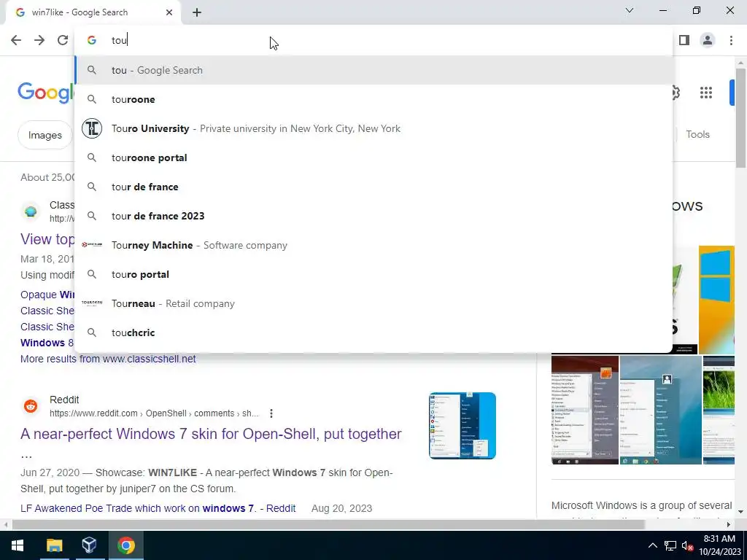Click the Classic Shell favicon in the results
This screenshot has height=560, width=747.
(x=31, y=211)
